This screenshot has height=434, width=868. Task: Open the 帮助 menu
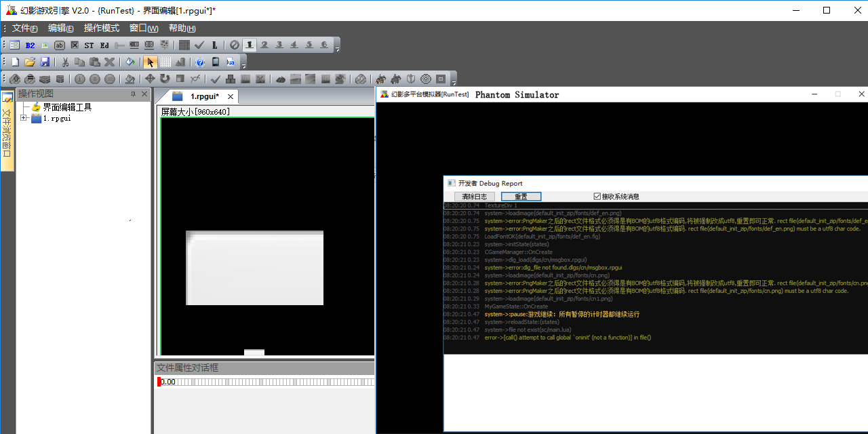pos(182,28)
